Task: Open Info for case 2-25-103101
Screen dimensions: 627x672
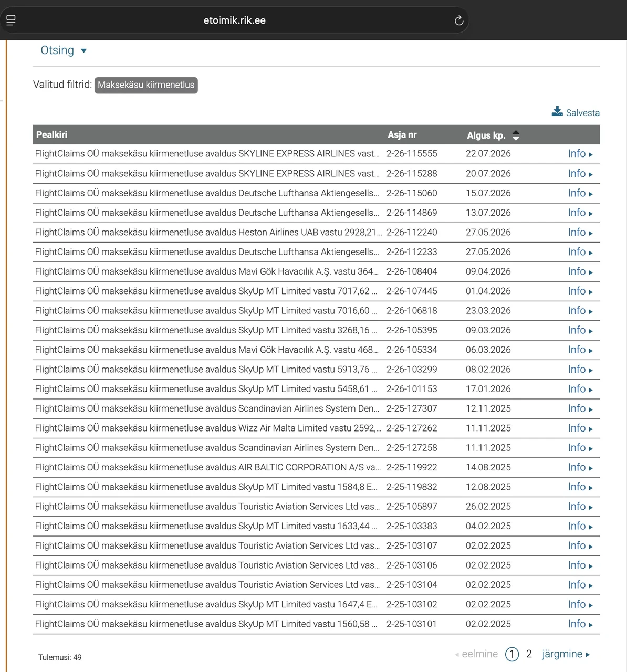Action: (580, 624)
